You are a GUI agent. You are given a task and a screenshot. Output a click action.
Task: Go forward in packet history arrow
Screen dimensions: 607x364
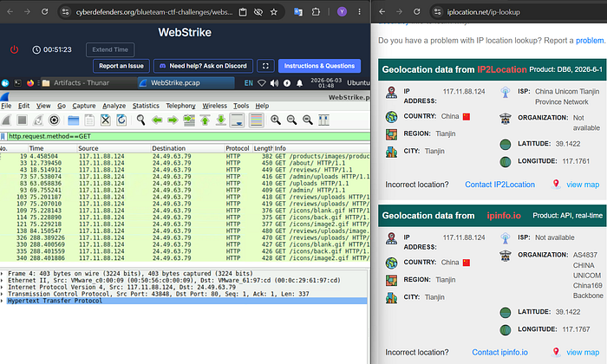point(173,120)
